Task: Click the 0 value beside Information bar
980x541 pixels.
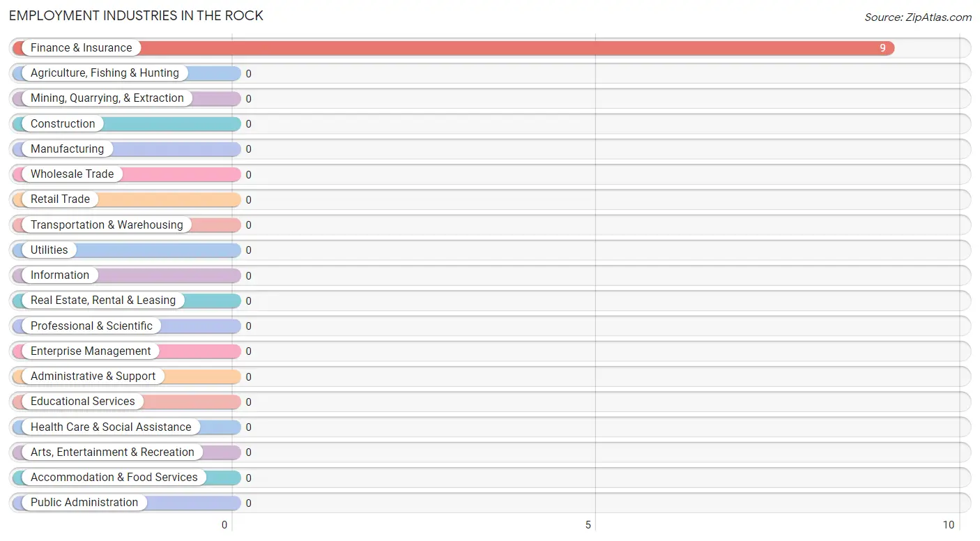Action: 248,276
